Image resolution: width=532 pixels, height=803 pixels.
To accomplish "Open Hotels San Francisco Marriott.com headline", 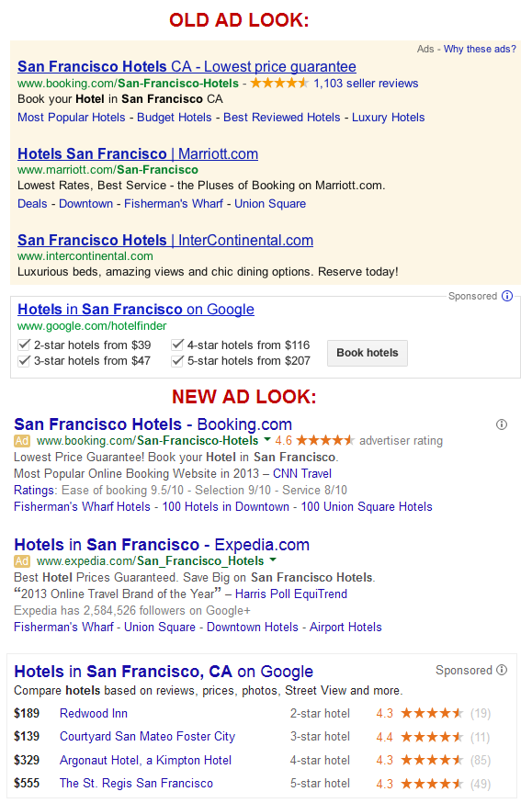I will pyautogui.click(x=138, y=153).
